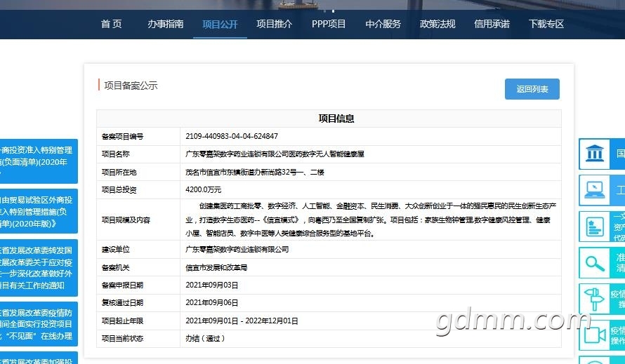Click the 项目规模及内容 row label
The image size is (625, 364).
click(126, 220)
